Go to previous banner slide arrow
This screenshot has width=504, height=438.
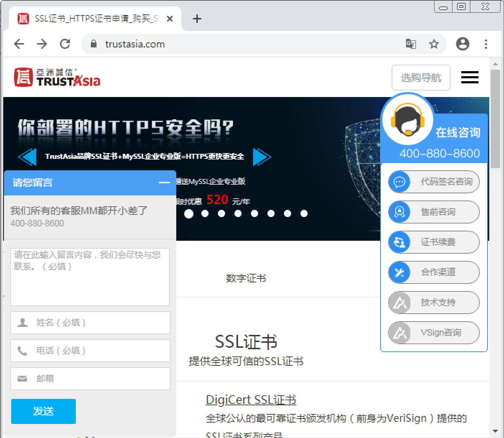click(x=27, y=157)
